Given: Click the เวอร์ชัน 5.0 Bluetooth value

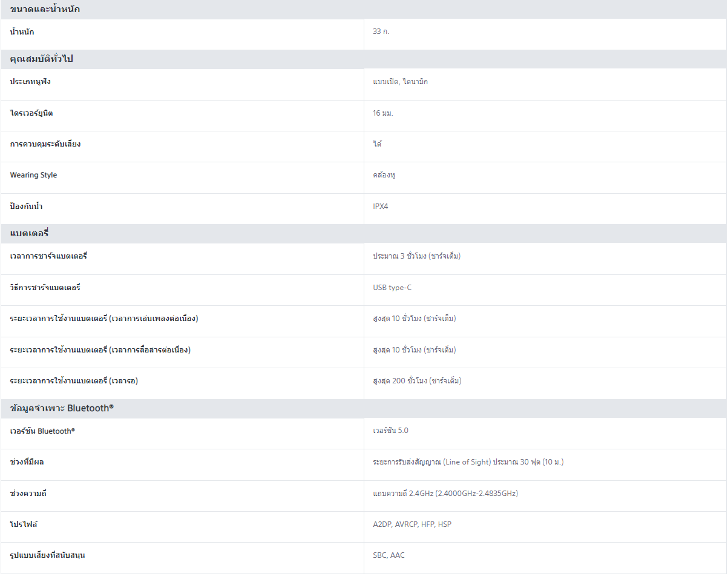Looking at the screenshot, I should pyautogui.click(x=390, y=431).
